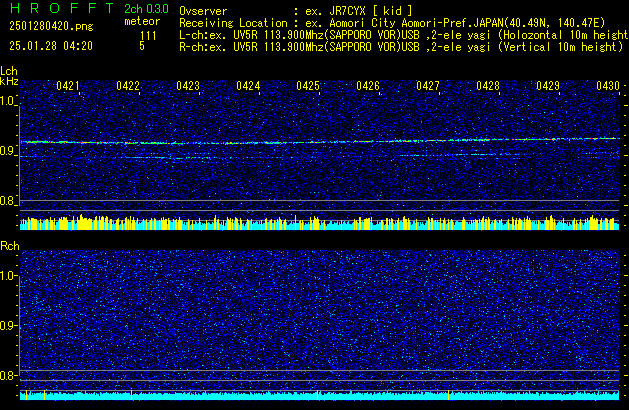Click the 0.8 frequency label in Rch
Screen dimensions: 629x410
click(x=8, y=375)
